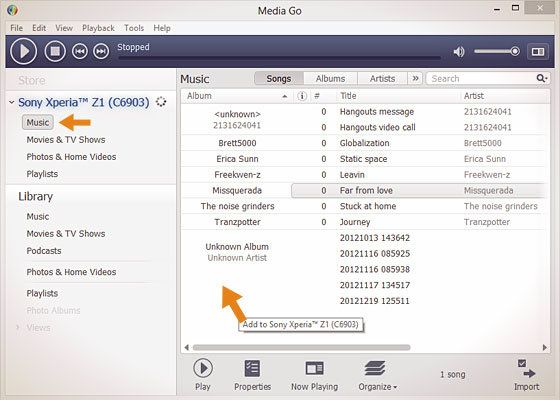The image size is (560, 400).
Task: Open the Tools menu
Action: tap(134, 28)
